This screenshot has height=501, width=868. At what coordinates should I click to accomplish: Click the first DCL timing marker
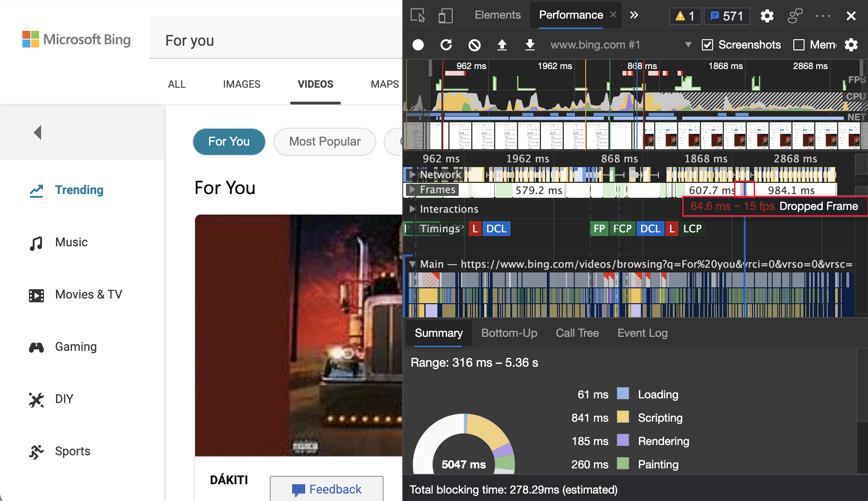(x=496, y=229)
